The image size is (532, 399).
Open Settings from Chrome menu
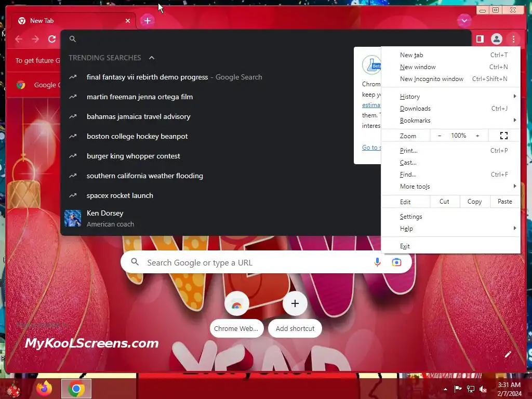point(450,216)
